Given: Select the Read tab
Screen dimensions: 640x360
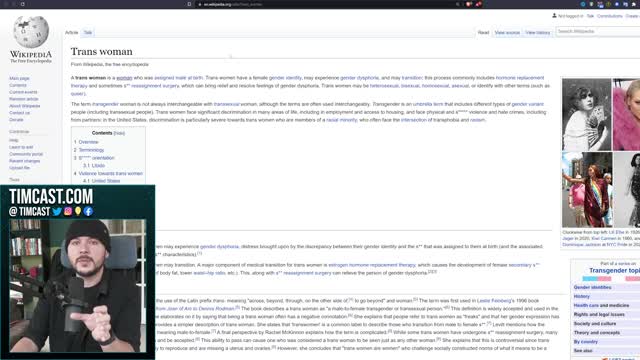Looking at the screenshot, I should tap(483, 33).
